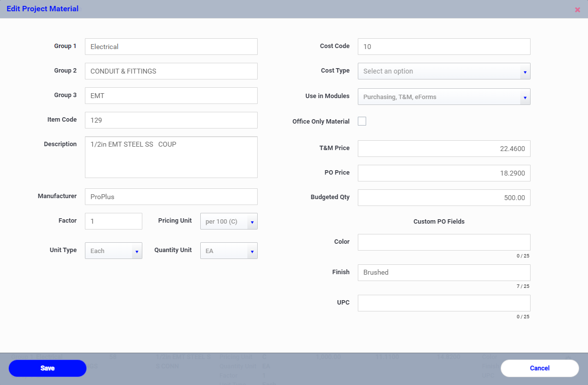Select the Custom PO Fields heading
Viewport: 588px width, 385px height.
[439, 222]
